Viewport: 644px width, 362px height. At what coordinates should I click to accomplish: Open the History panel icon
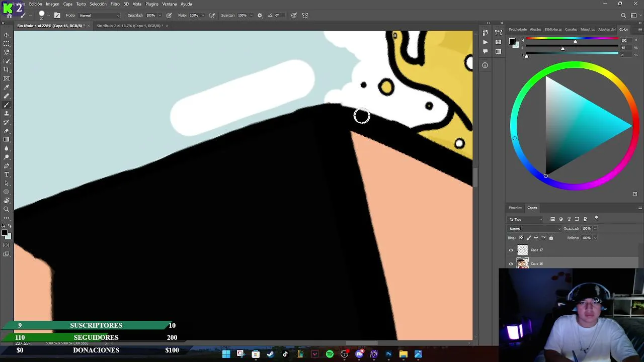pyautogui.click(x=485, y=33)
